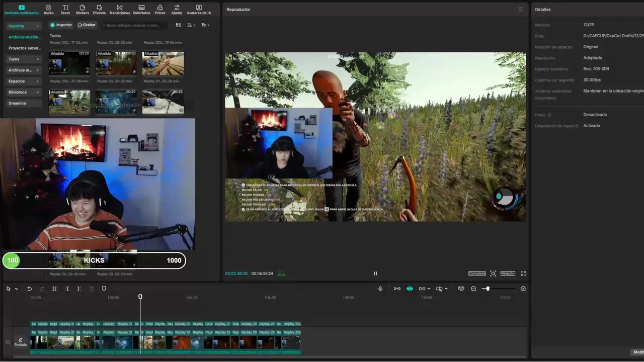
Task: Zoom in the timeline with plus magnifier
Action: point(523,289)
